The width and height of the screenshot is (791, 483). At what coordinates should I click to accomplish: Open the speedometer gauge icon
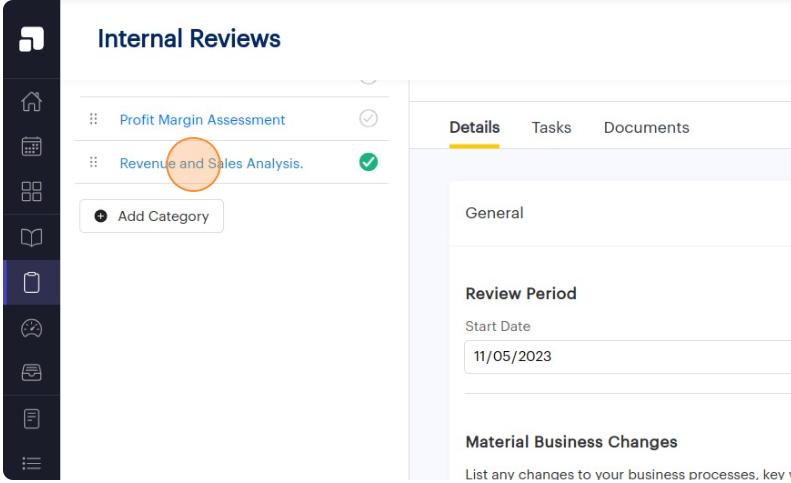pyautogui.click(x=31, y=327)
